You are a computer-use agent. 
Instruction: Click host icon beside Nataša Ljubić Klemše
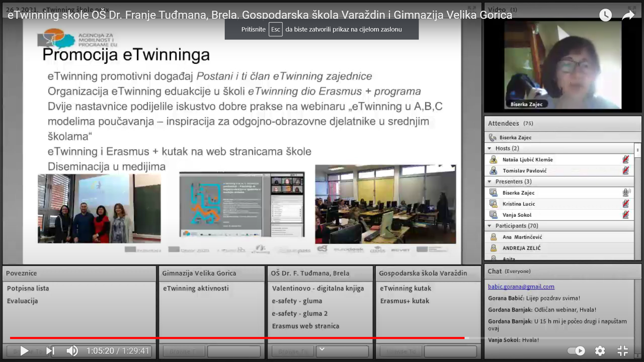coord(493,160)
